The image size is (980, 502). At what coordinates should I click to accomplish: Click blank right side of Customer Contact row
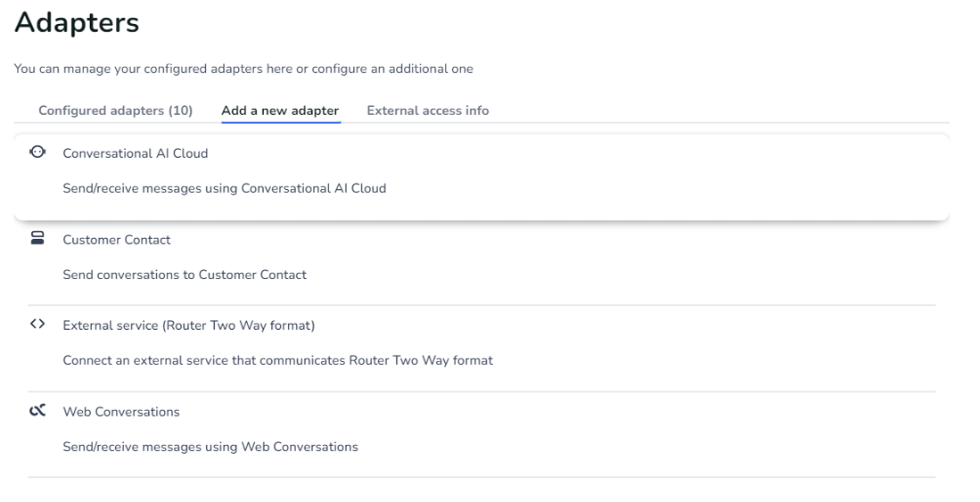click(713, 259)
